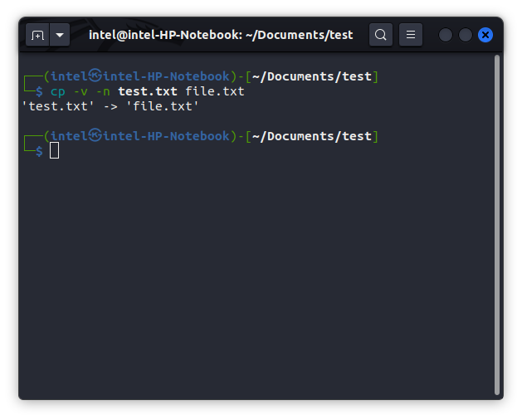Click the dollar sign on the last prompt
The height and width of the screenshot is (420, 522).
[x=38, y=151]
